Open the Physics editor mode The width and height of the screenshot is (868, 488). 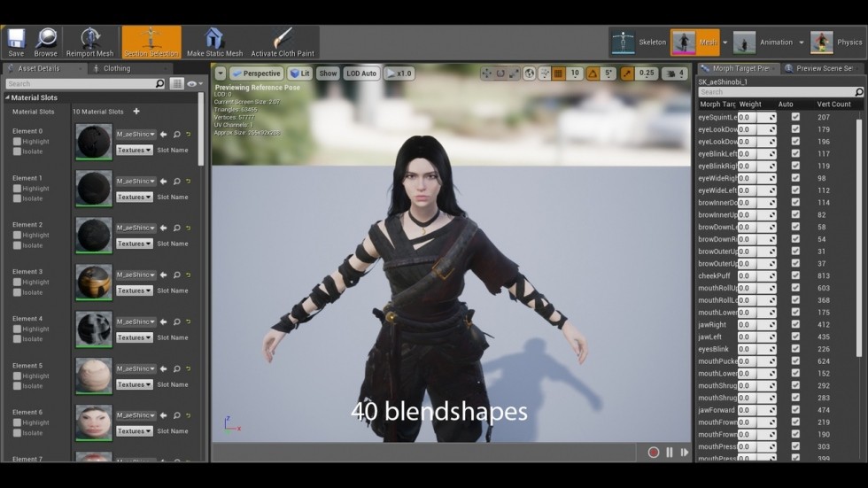tap(837, 42)
